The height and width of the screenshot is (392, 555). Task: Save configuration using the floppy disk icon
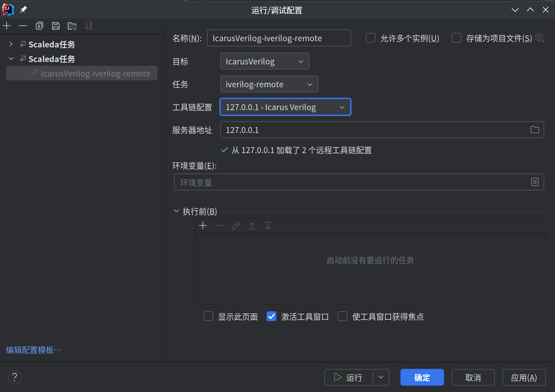pyautogui.click(x=56, y=26)
